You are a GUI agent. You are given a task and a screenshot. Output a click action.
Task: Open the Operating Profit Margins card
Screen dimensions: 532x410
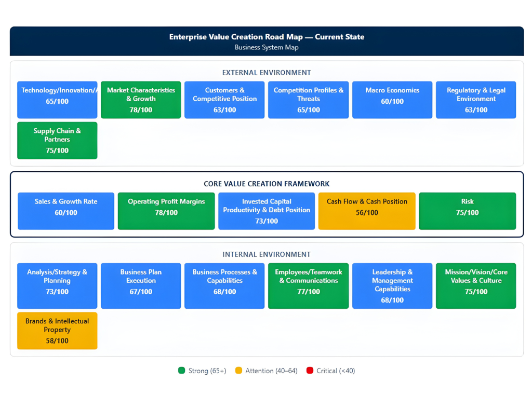(x=166, y=211)
